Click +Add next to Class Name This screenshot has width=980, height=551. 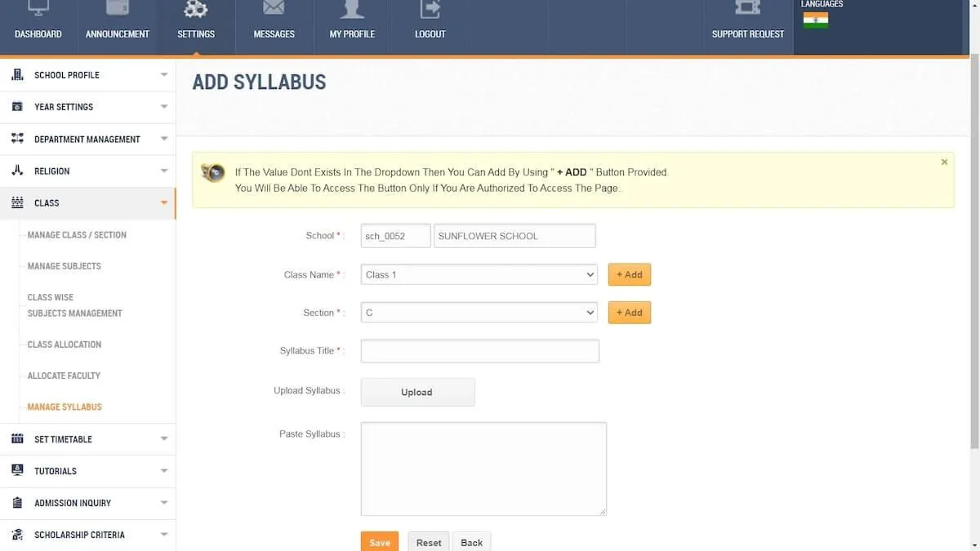630,274
